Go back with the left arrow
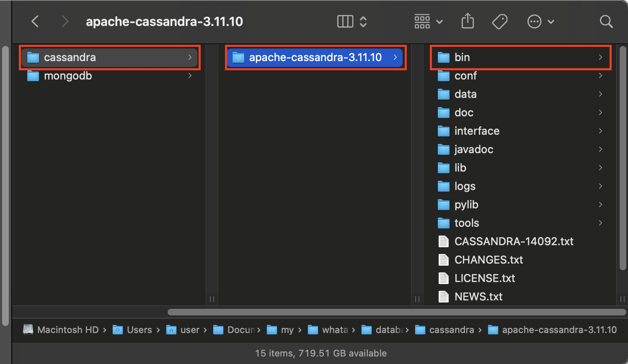 [35, 21]
